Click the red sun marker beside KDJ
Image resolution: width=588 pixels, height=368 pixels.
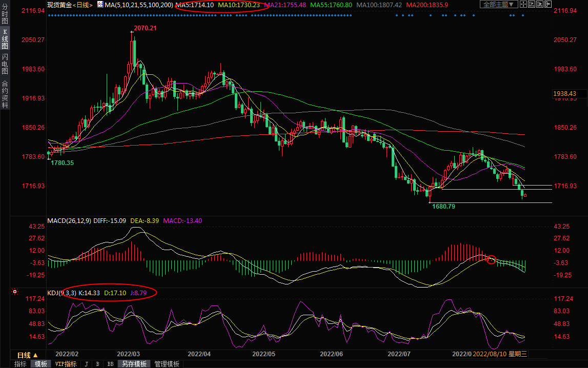point(15,292)
